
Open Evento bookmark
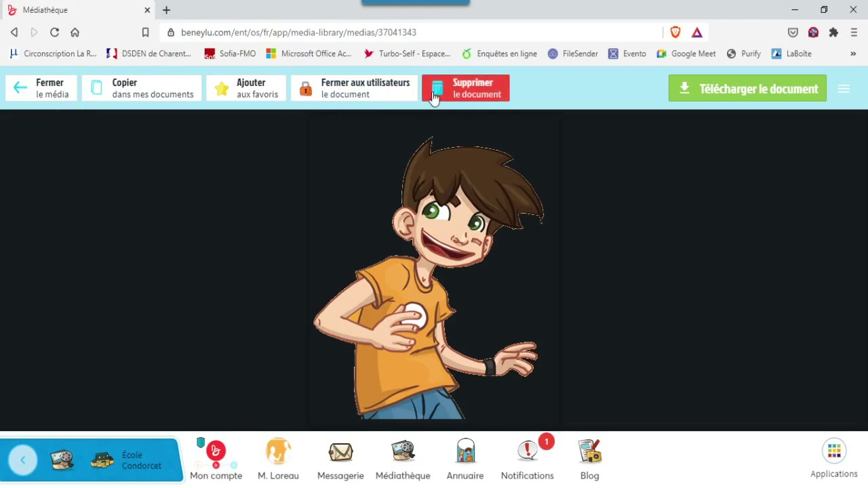coord(627,54)
